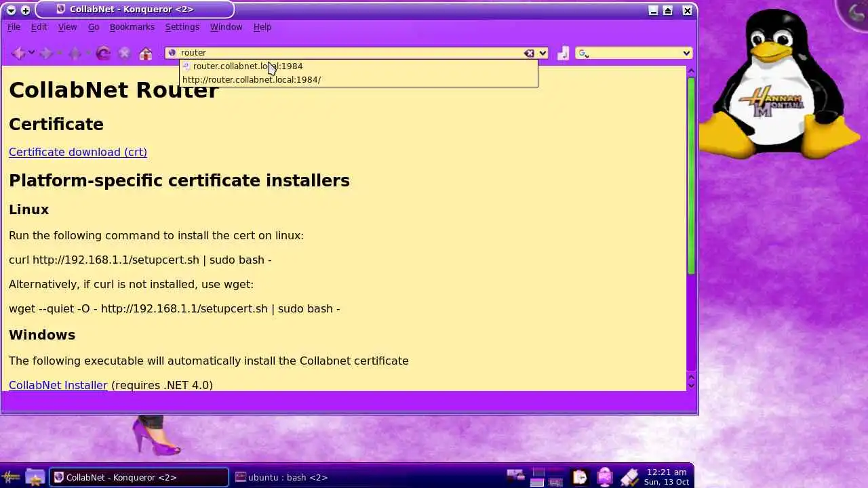Follow the Certificate download (crt) link
Viewport: 868px width, 488px height.
78,152
